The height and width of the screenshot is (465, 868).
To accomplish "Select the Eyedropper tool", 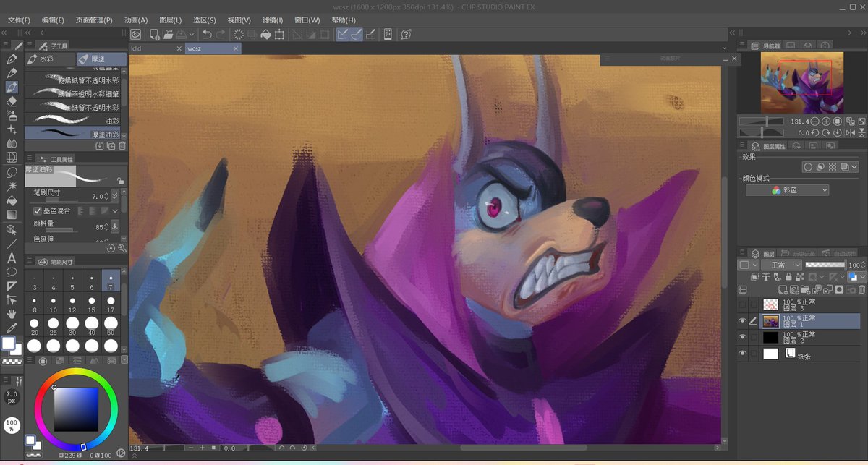I will coord(12,328).
